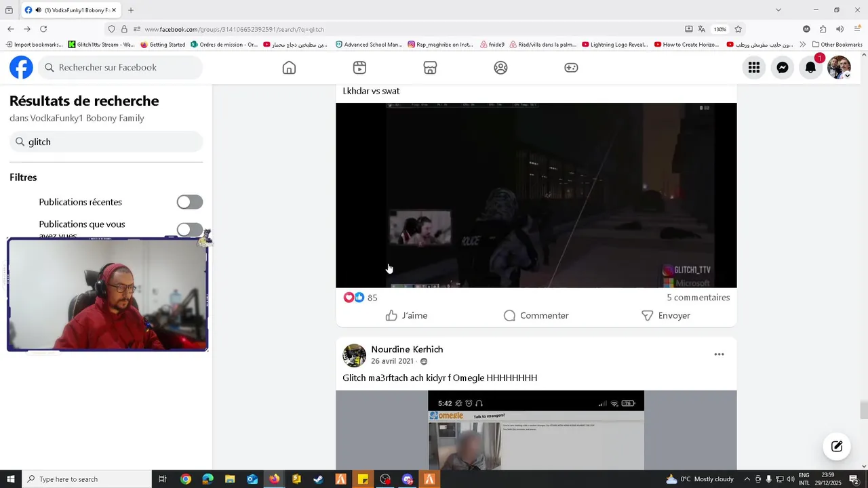Bookmark this page with the star icon
This screenshot has width=868, height=488.
738,29
